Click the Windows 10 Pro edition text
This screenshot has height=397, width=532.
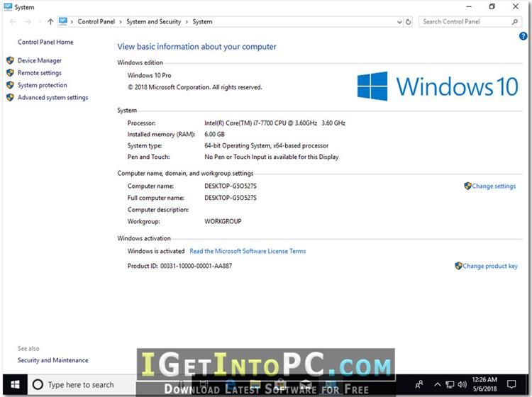pos(149,75)
